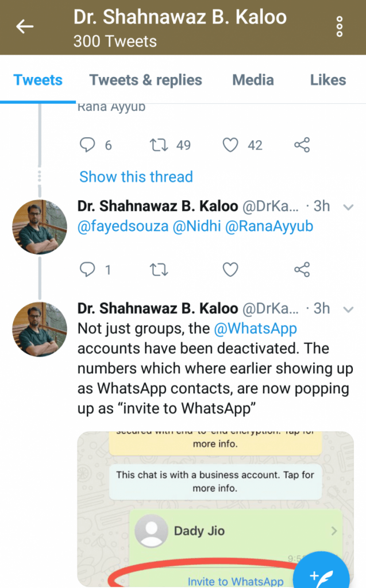Viewport: 366px width, 588px height.
Task: Switch to the Media tab
Action: 253,80
